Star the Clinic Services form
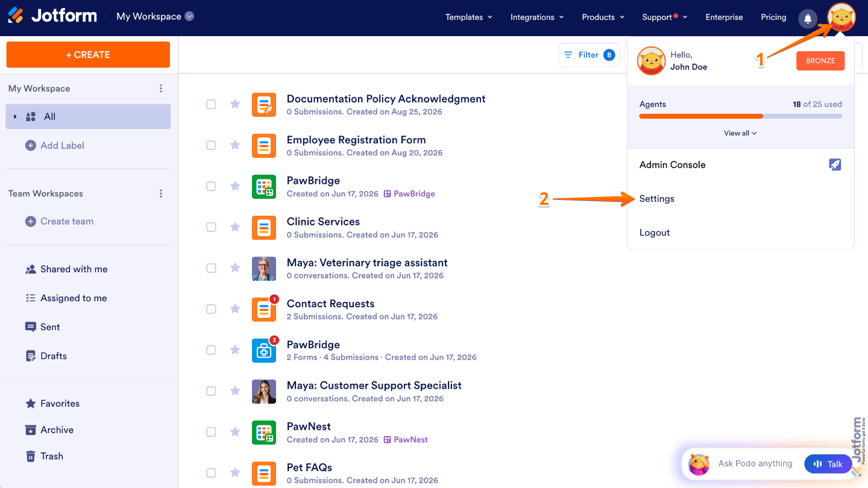Viewport: 868px width, 488px height. pos(235,227)
